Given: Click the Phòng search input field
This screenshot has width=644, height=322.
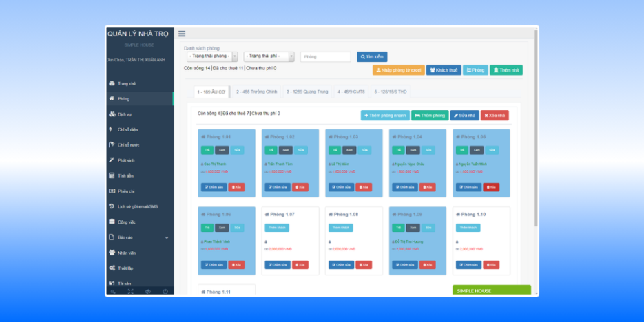Looking at the screenshot, I should (325, 56).
